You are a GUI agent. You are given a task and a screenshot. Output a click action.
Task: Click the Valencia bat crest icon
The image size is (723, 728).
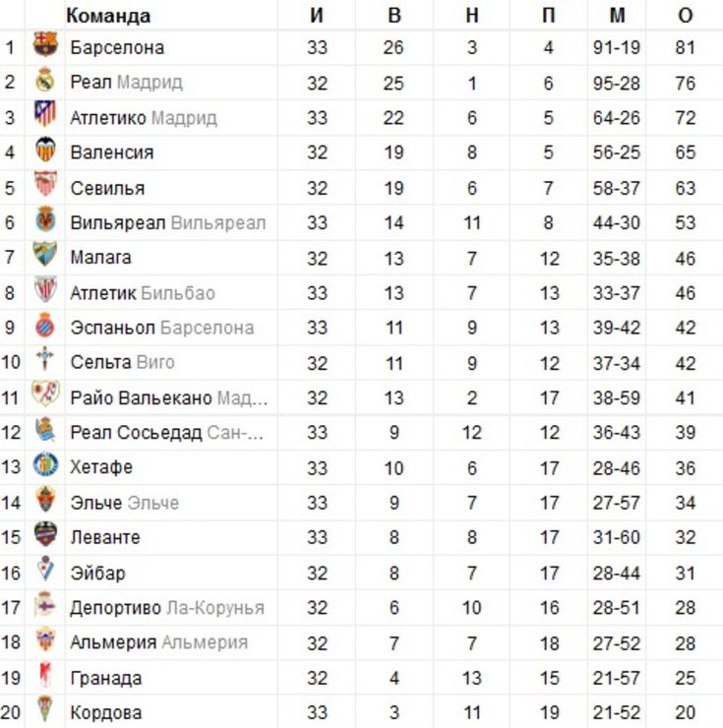click(45, 149)
